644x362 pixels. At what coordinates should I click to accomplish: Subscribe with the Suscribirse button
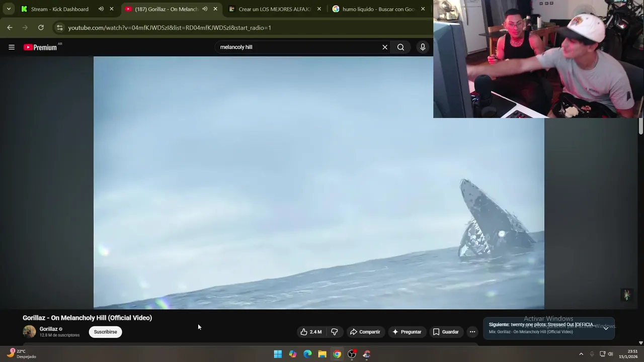(106, 332)
